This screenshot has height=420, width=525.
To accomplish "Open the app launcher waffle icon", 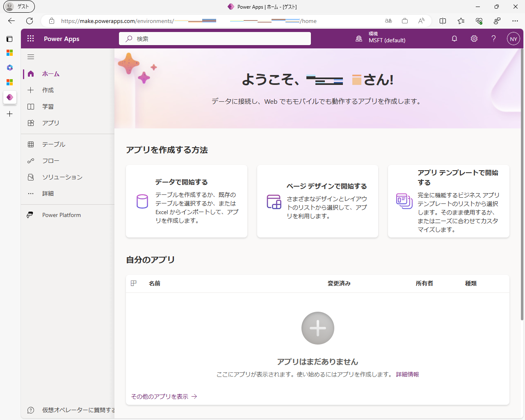I will (x=31, y=39).
